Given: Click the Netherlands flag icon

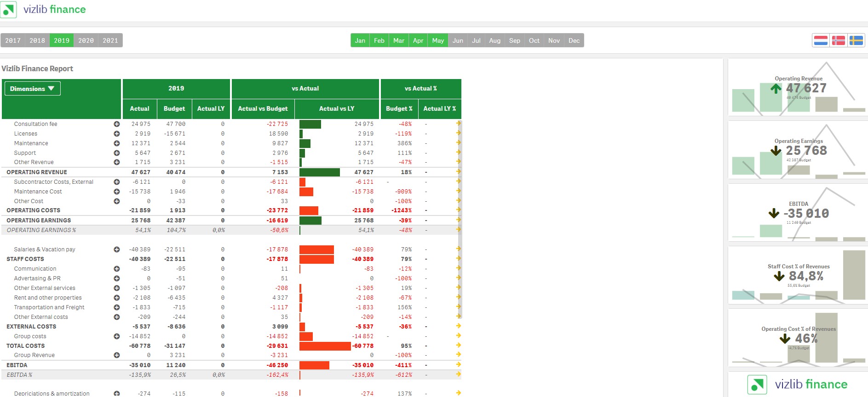Looking at the screenshot, I should coord(821,40).
